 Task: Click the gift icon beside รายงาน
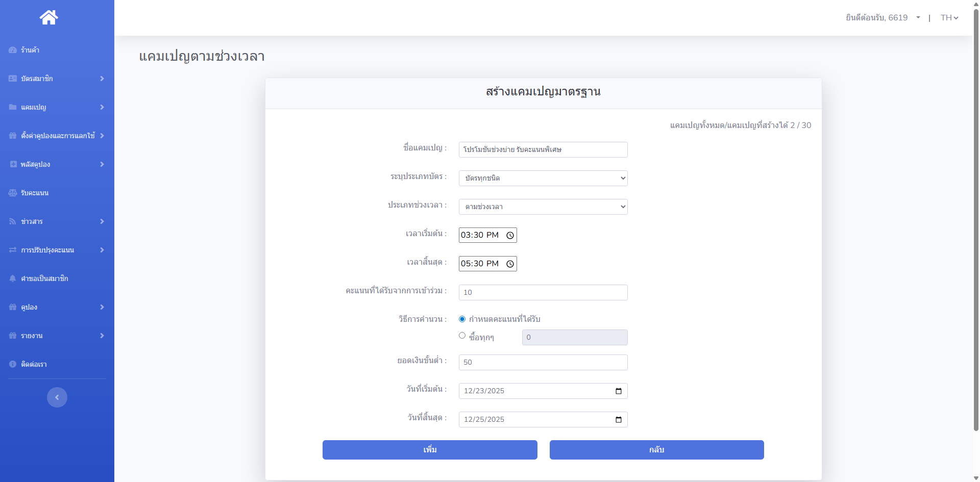(13, 336)
